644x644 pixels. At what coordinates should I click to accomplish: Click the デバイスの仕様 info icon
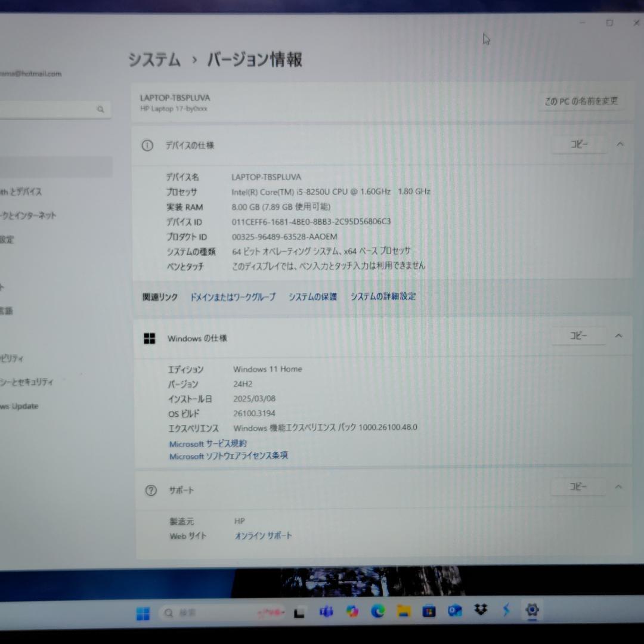pos(147,145)
